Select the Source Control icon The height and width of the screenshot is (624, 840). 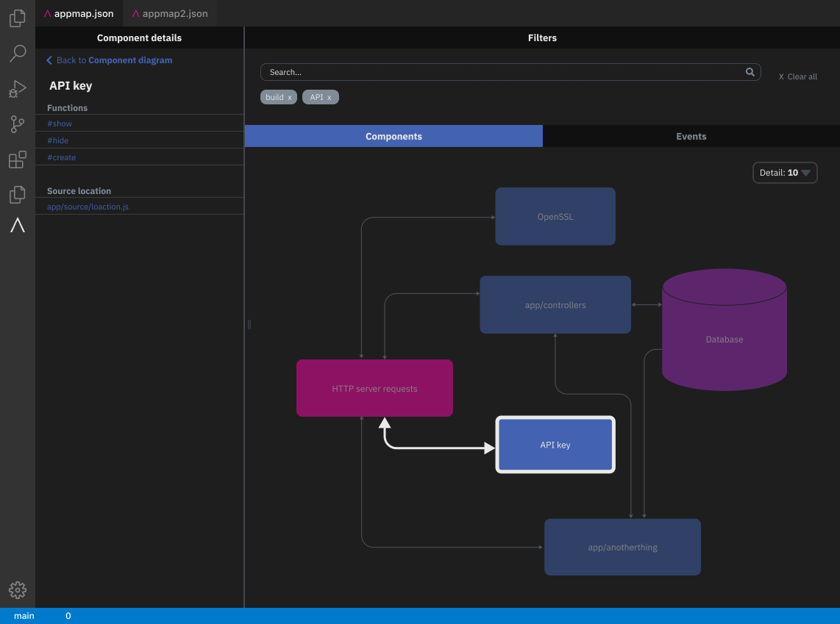point(17,123)
